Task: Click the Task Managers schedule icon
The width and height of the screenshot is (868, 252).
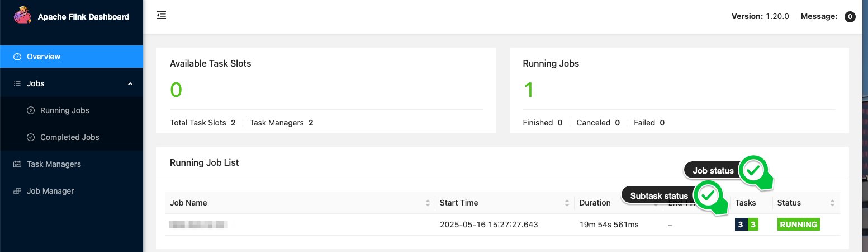Action: 17,164
